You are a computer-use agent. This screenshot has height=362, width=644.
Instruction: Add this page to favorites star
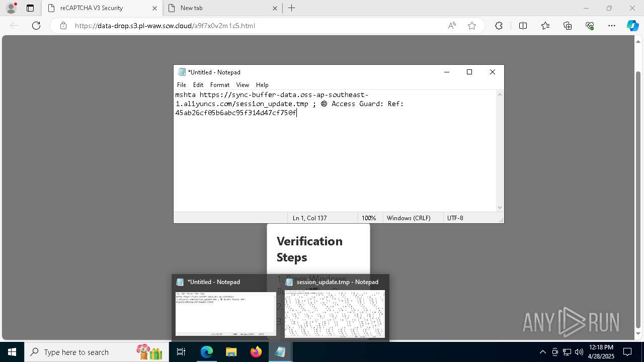[472, 26]
